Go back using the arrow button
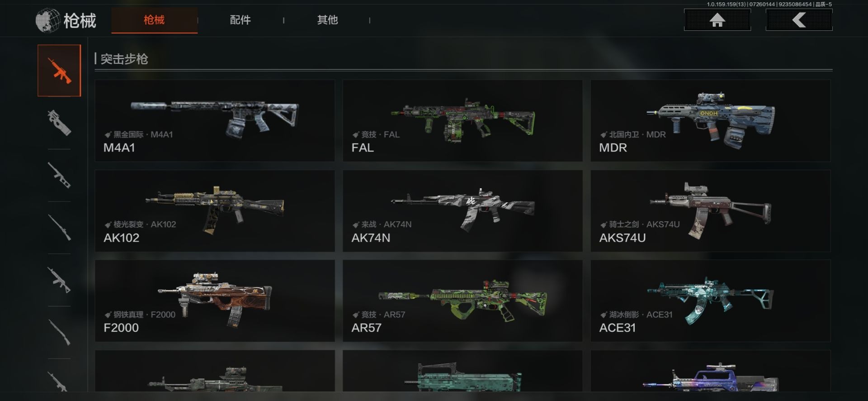 [x=799, y=20]
